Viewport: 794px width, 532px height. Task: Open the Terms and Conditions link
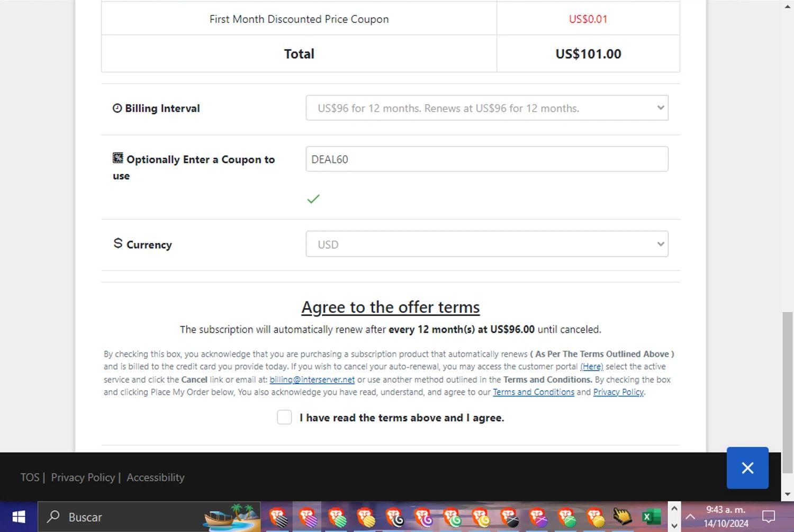pyautogui.click(x=533, y=392)
